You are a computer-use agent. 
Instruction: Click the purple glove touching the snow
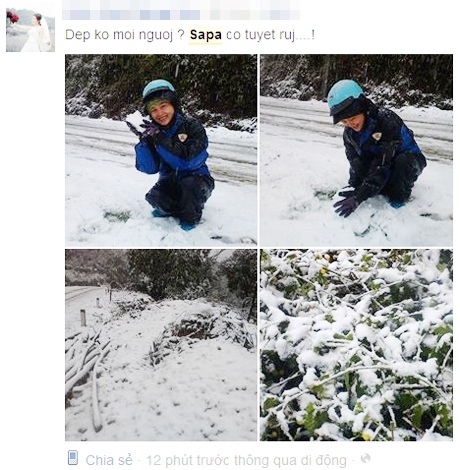point(346,206)
